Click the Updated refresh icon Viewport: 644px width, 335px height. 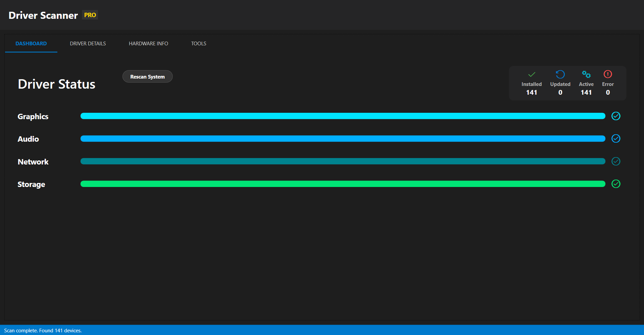click(x=560, y=74)
